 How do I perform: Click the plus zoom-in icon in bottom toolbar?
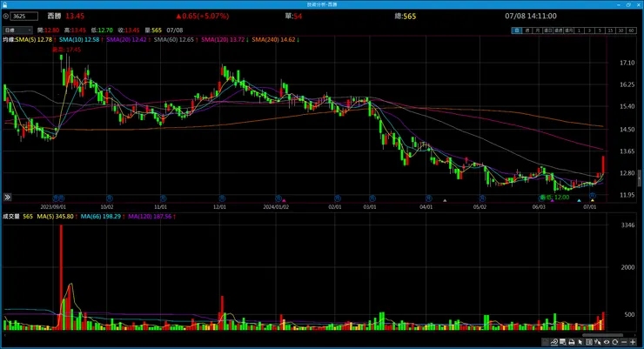click(633, 342)
